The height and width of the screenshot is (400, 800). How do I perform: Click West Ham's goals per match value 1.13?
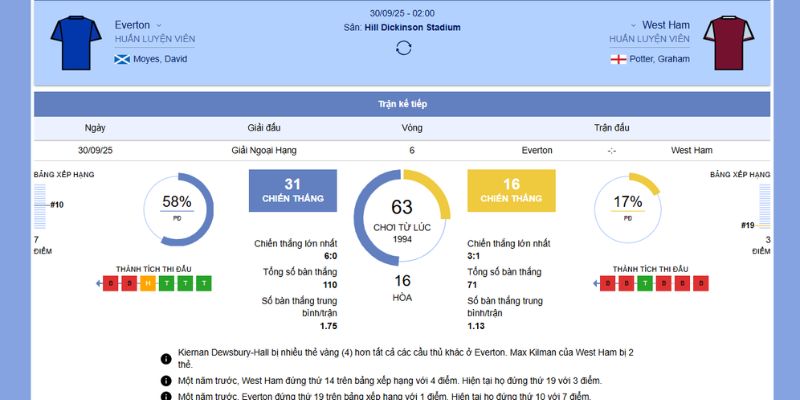476,326
